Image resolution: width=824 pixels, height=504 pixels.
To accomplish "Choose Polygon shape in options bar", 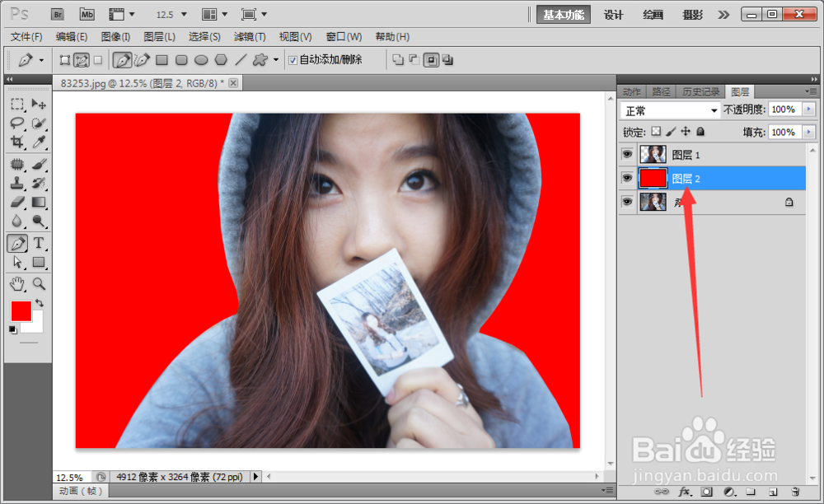I will (221, 60).
